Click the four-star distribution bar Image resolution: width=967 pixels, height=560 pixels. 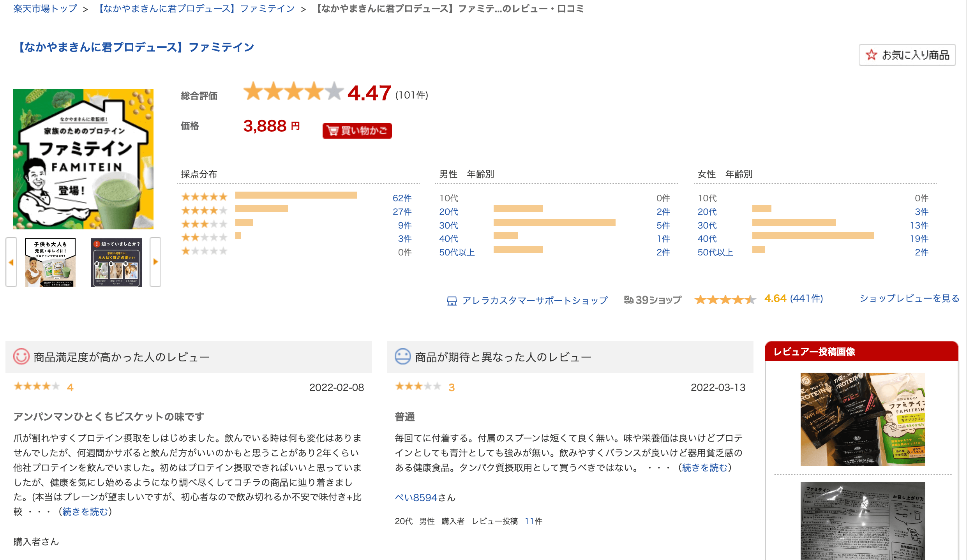pyautogui.click(x=262, y=209)
